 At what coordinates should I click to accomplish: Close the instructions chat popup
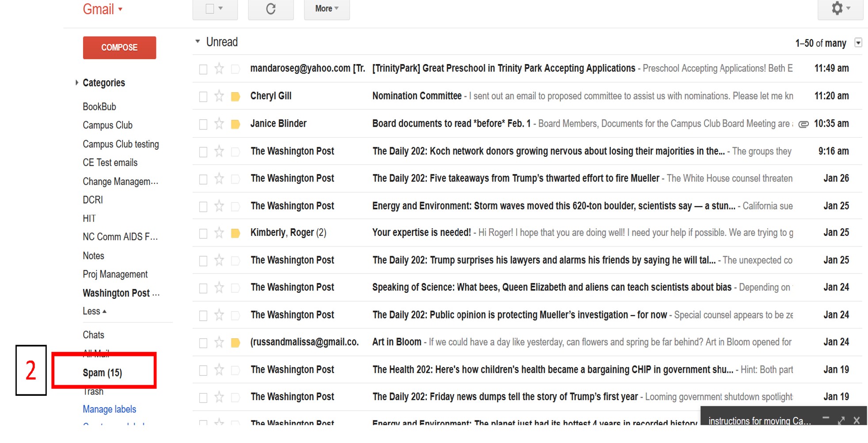click(x=857, y=420)
